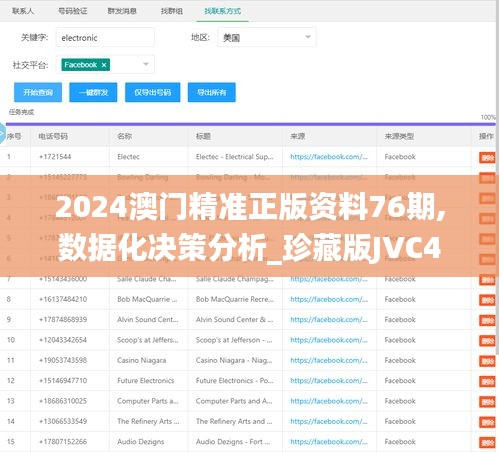Open The Refinery Arts facebook.com link

329,421
